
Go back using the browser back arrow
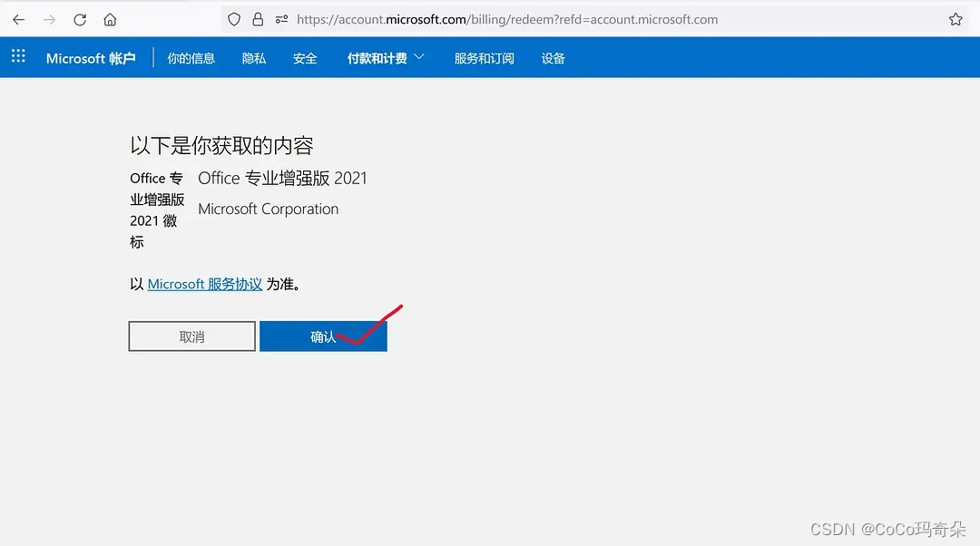[x=19, y=20]
